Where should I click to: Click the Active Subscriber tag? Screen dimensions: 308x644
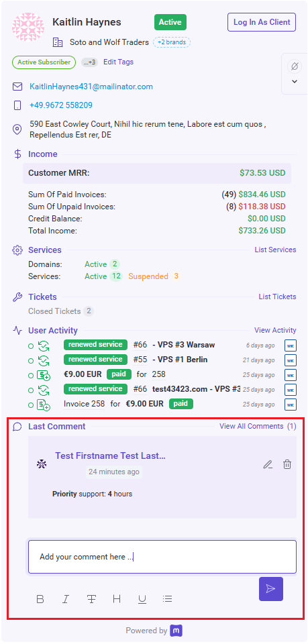click(44, 62)
